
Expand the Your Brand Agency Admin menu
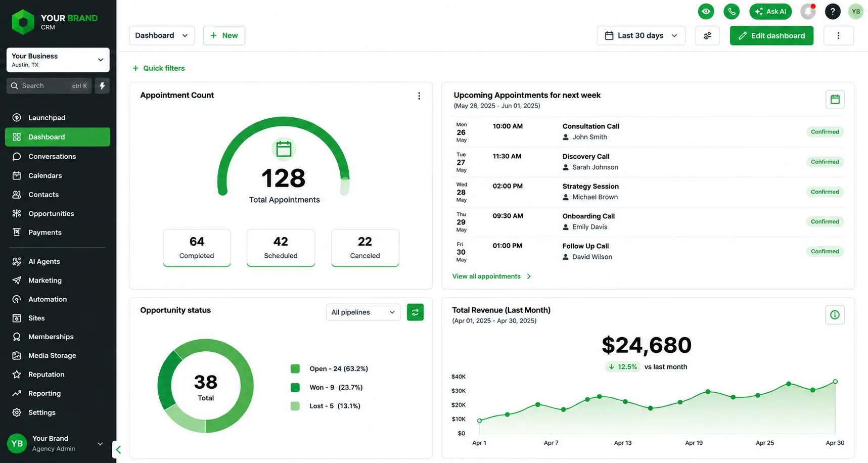(x=56, y=444)
